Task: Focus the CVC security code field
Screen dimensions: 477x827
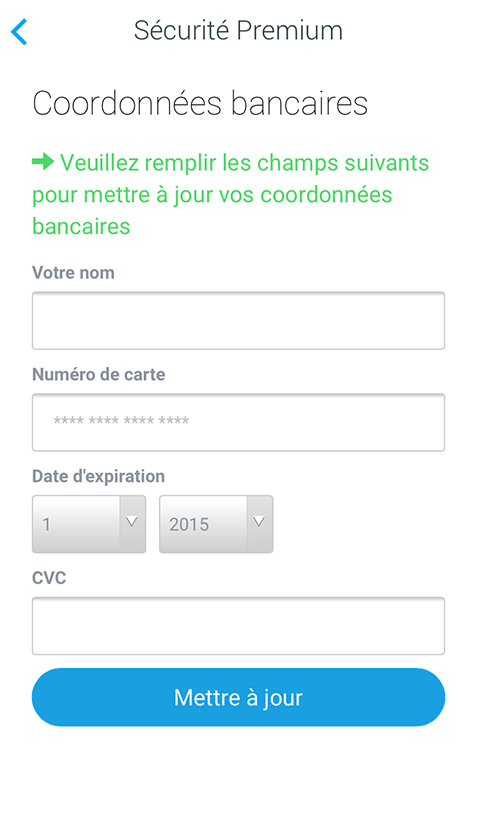Action: click(238, 626)
